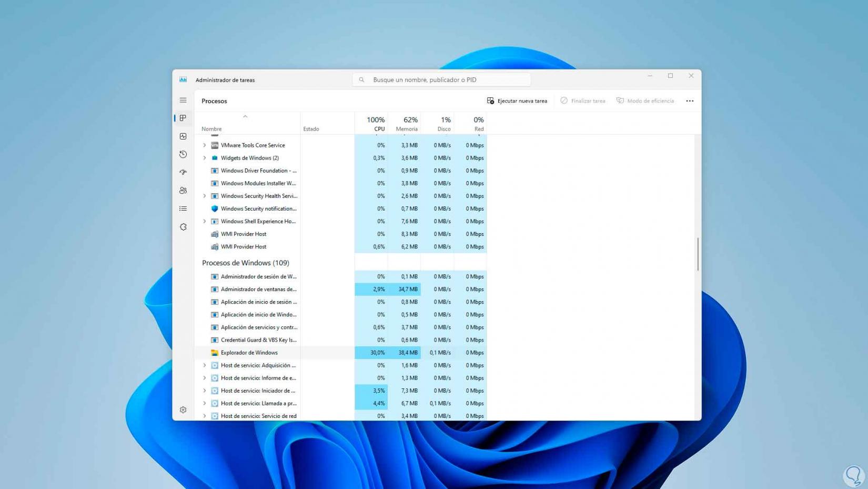Open the Performance sidebar icon
This screenshot has height=489, width=868.
pyautogui.click(x=183, y=136)
